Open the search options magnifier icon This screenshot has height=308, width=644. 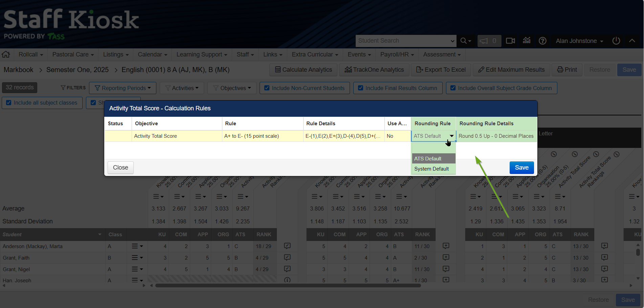coord(466,41)
